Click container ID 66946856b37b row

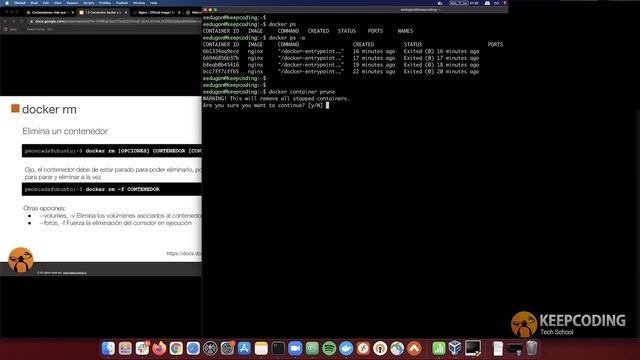(x=341, y=58)
